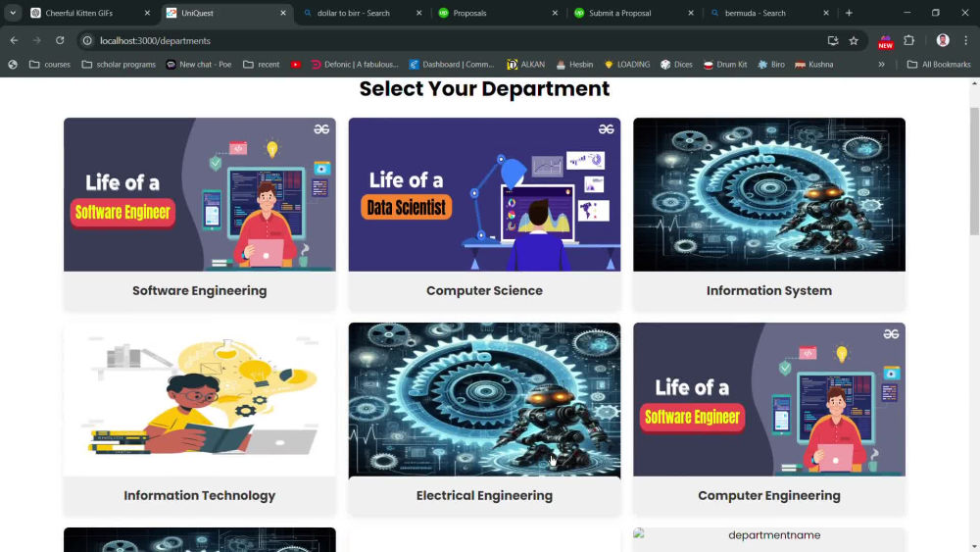980x552 pixels.
Task: Open the recent bookmark folder
Action: (262, 65)
